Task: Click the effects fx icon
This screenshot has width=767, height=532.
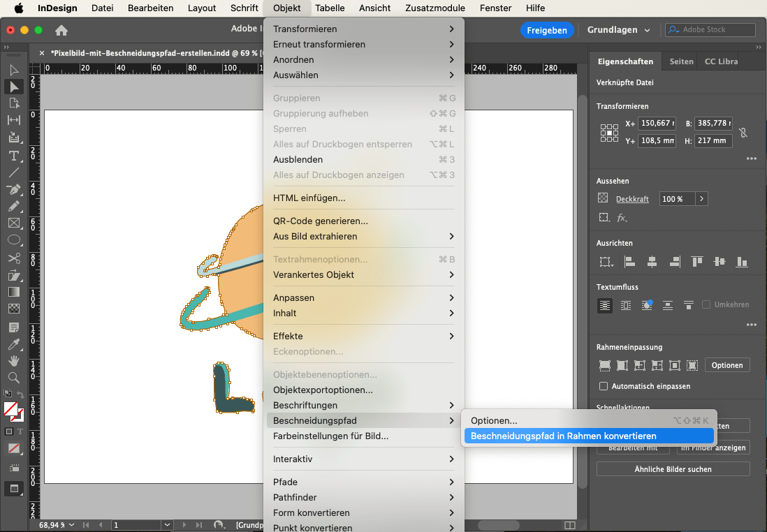Action: point(621,218)
